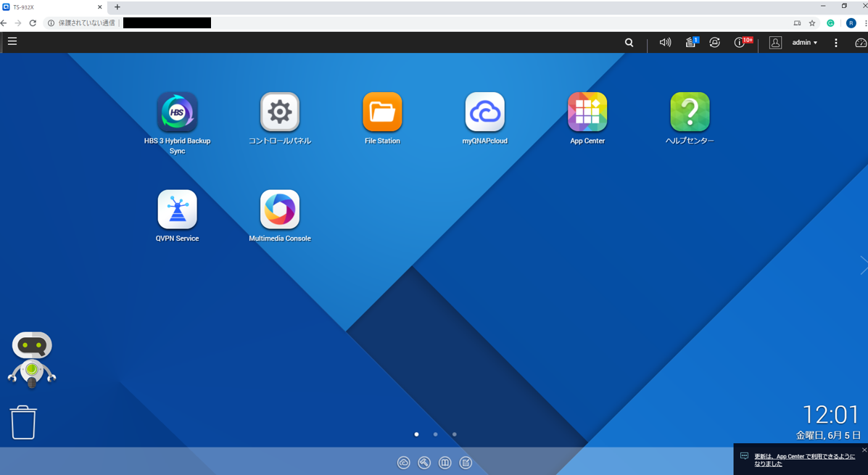Open the dashboard gauge icon
Viewport: 868px width, 475px height.
click(860, 43)
